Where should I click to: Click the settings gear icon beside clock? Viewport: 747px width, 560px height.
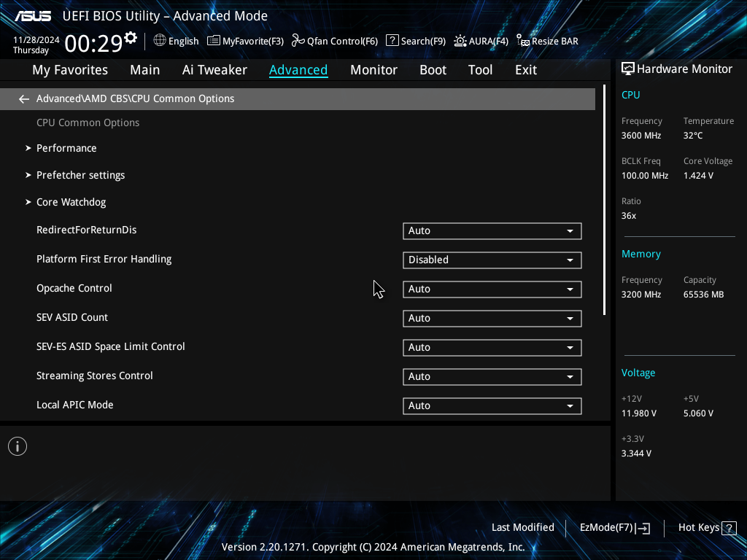point(131,38)
